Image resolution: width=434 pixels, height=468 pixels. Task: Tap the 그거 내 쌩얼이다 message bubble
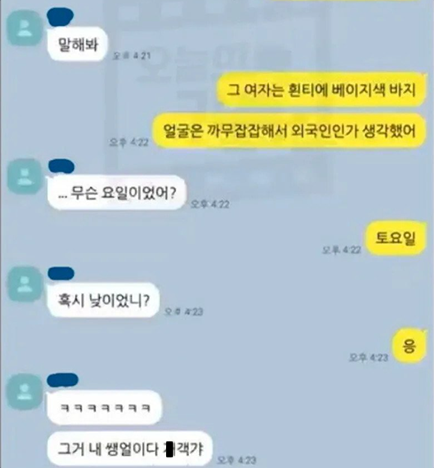tap(129, 449)
